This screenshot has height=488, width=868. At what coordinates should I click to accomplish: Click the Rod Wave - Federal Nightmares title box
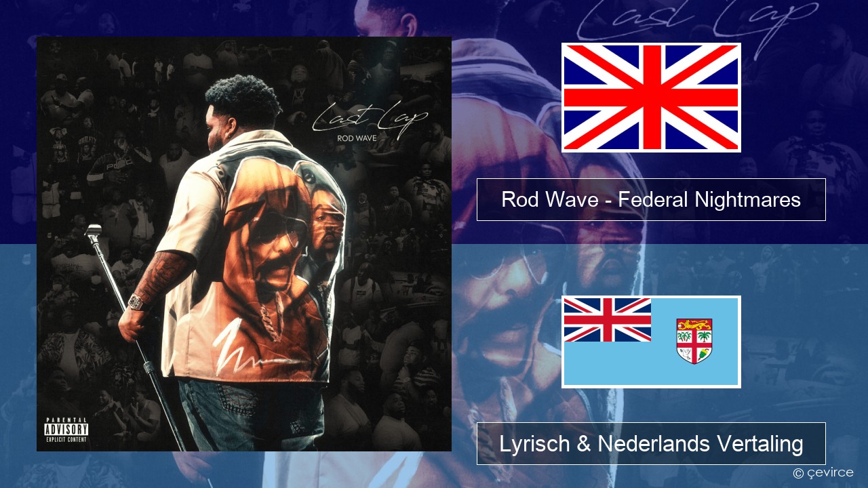pyautogui.click(x=651, y=199)
